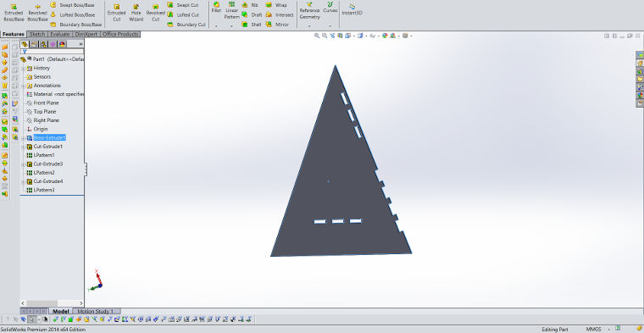
Task: Choose Boundary Boss/Base feature
Action: tap(75, 25)
